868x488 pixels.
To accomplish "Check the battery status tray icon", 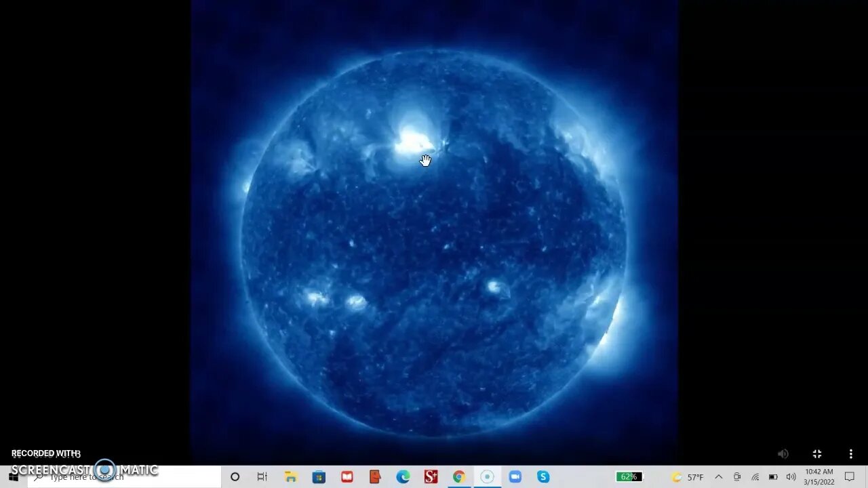I will (x=773, y=477).
